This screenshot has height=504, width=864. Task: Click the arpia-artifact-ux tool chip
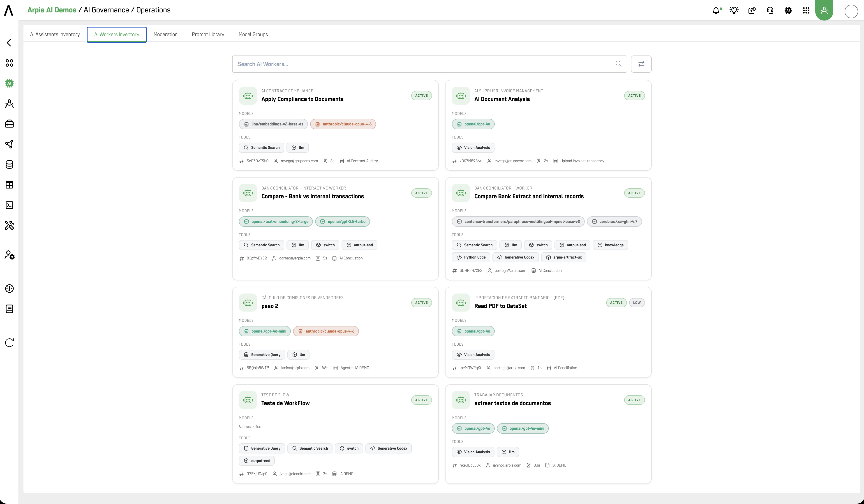(563, 257)
